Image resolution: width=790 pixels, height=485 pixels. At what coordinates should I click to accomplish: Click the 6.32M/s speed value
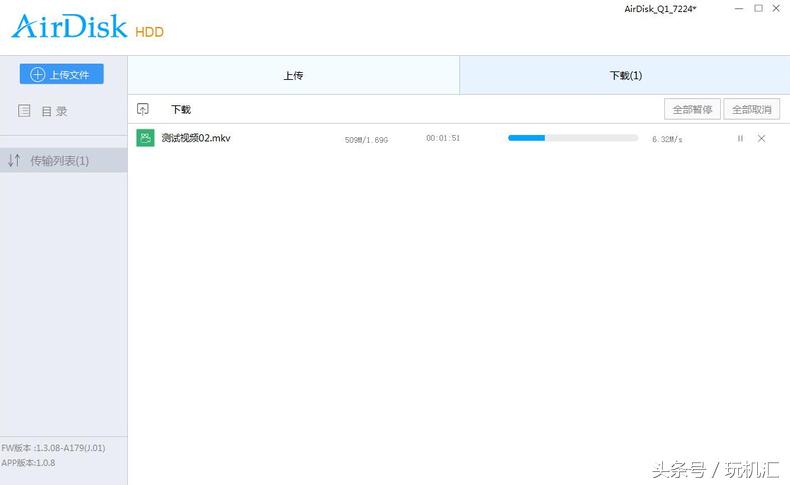coord(667,140)
